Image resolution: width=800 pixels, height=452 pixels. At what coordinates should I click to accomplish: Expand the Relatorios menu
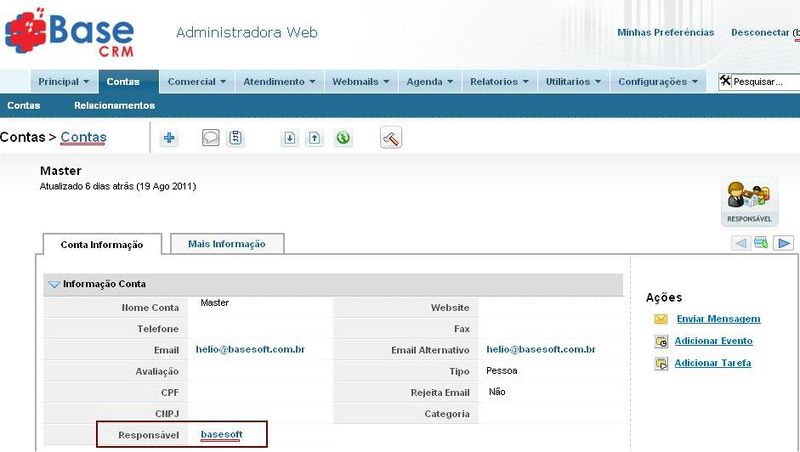[x=499, y=81]
